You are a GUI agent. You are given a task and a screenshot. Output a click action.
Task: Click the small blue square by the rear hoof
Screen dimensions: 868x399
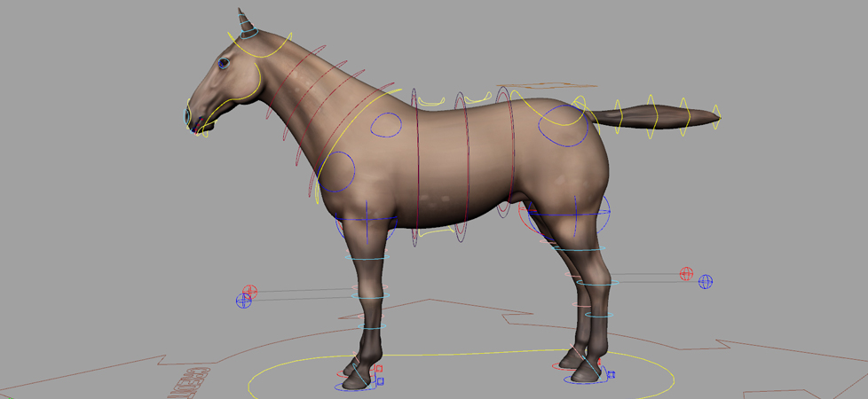click(612, 375)
